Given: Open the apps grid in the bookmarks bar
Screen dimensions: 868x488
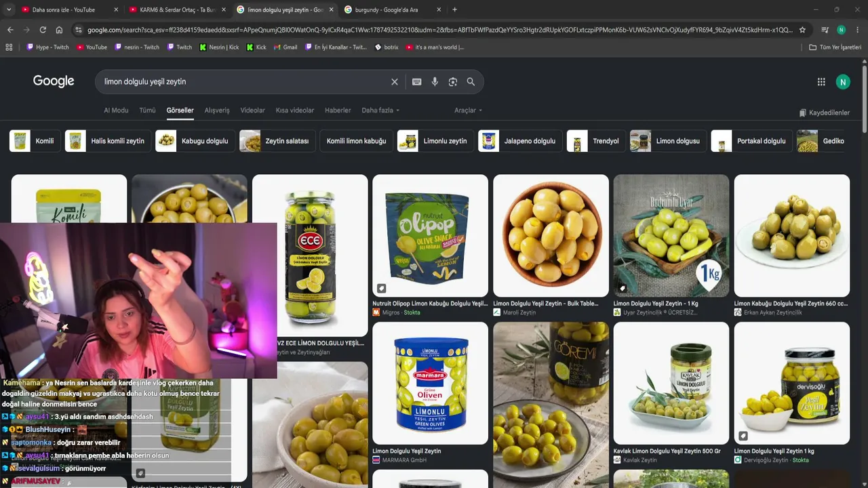Looking at the screenshot, I should pyautogui.click(x=9, y=47).
